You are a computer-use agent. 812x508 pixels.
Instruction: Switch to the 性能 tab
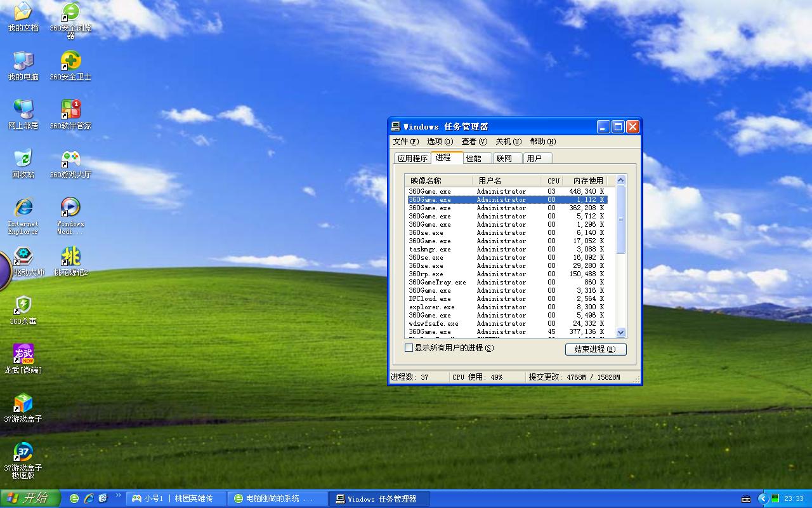pos(477,159)
